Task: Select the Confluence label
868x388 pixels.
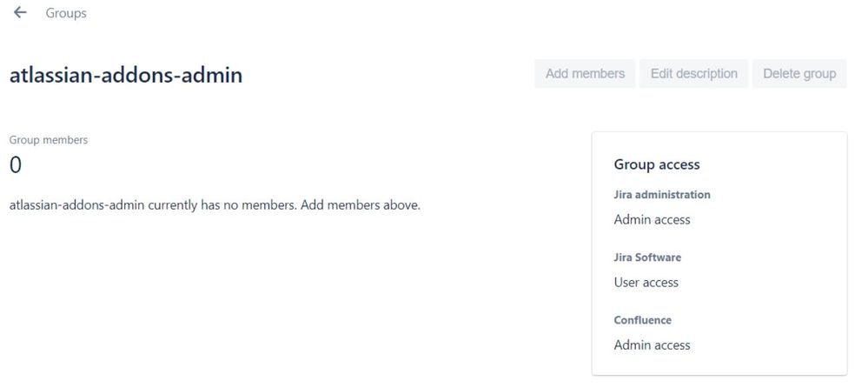Action: pyautogui.click(x=643, y=320)
